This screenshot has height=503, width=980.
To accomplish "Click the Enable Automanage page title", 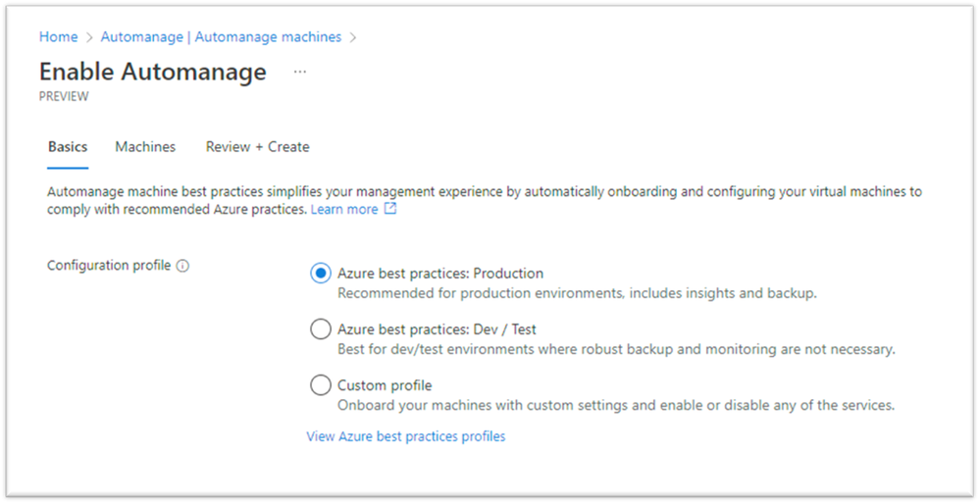I will (x=152, y=72).
